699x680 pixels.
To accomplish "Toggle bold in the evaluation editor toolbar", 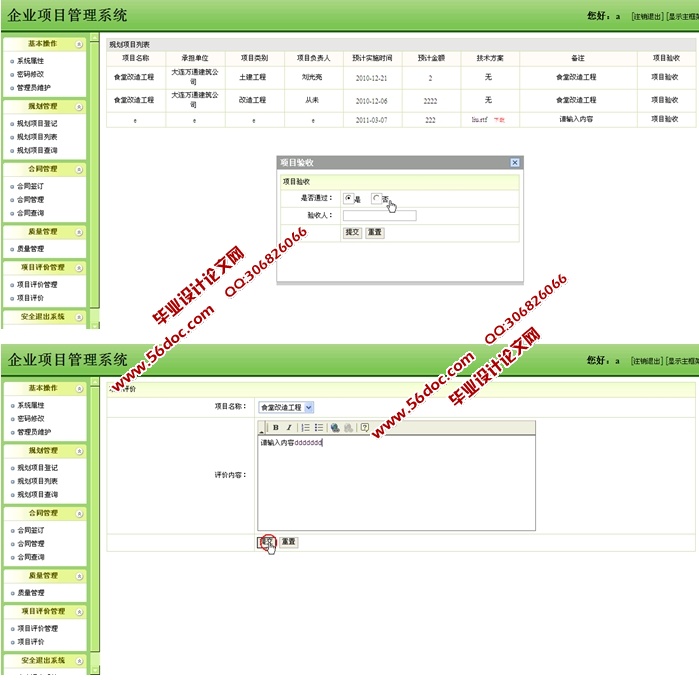I will tap(275, 428).
